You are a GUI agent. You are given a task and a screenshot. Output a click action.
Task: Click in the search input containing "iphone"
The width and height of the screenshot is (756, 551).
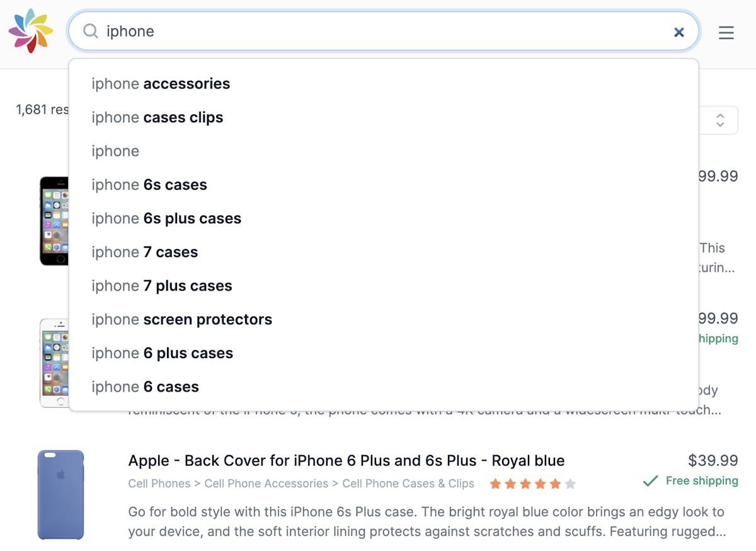[384, 32]
